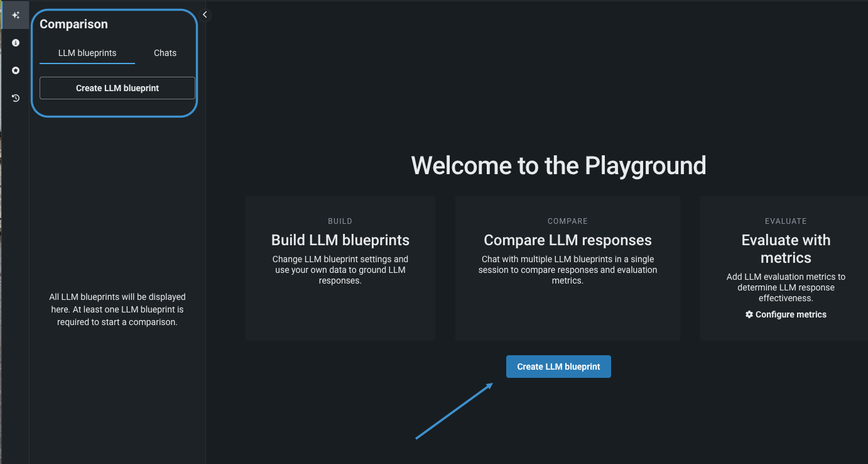The width and height of the screenshot is (868, 464).
Task: Click the empty-state message about LLM blueprints
Action: coord(117,309)
